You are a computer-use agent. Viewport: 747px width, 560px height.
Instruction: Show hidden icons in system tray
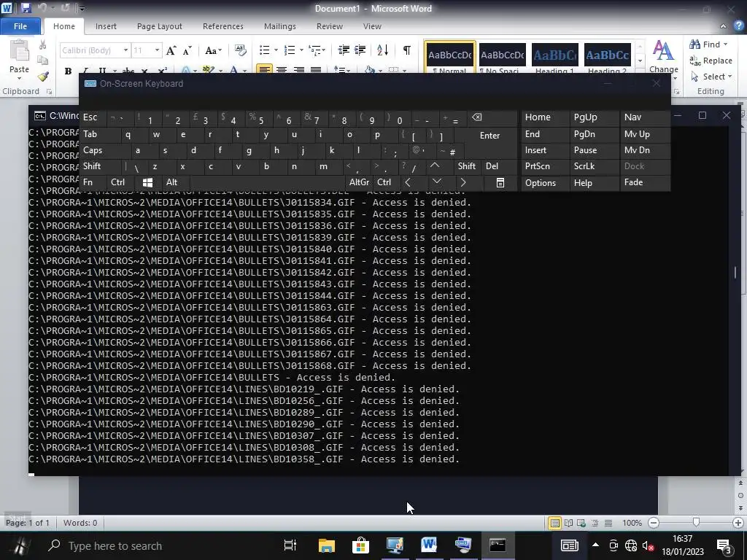[595, 545]
